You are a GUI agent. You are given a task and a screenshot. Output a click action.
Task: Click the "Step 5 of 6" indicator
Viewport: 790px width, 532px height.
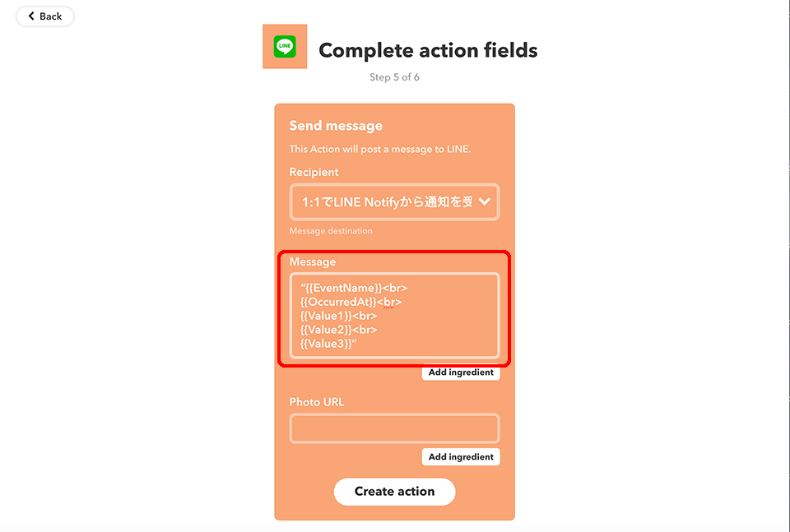[394, 77]
